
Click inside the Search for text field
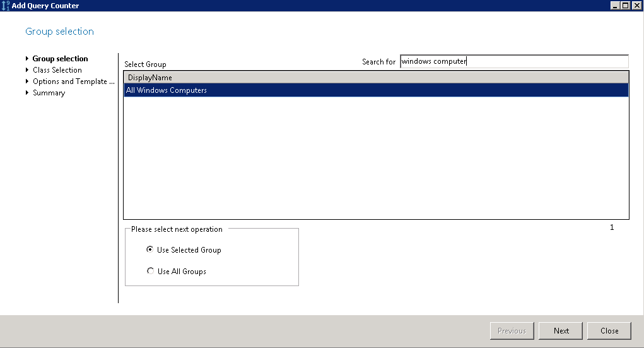(514, 61)
